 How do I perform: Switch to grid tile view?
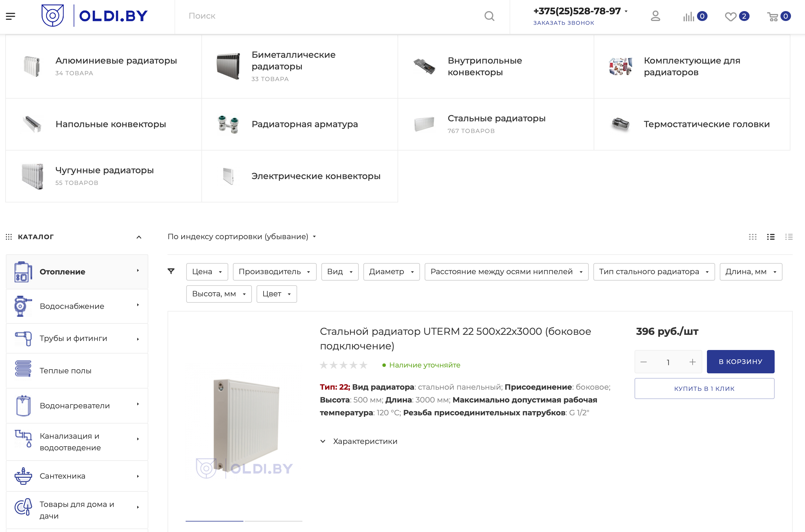pyautogui.click(x=752, y=237)
